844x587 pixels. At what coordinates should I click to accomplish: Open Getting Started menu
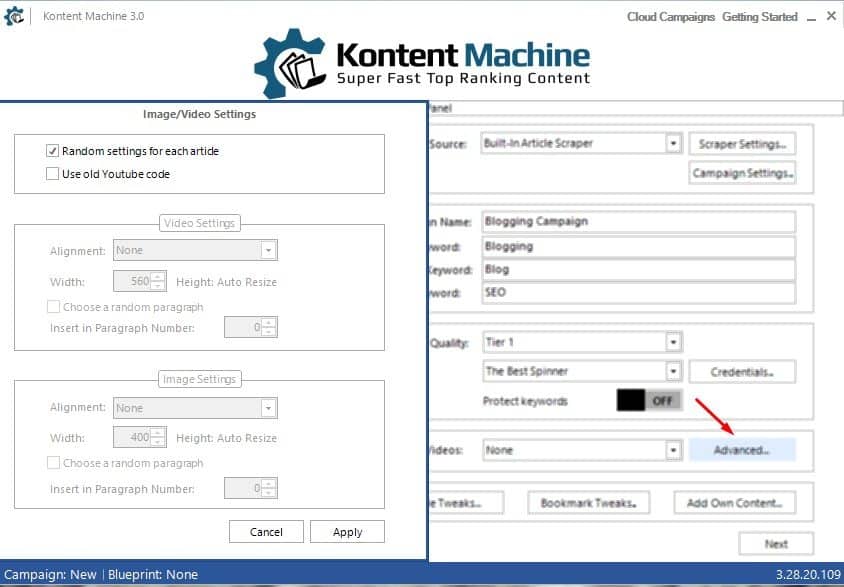pyautogui.click(x=759, y=17)
